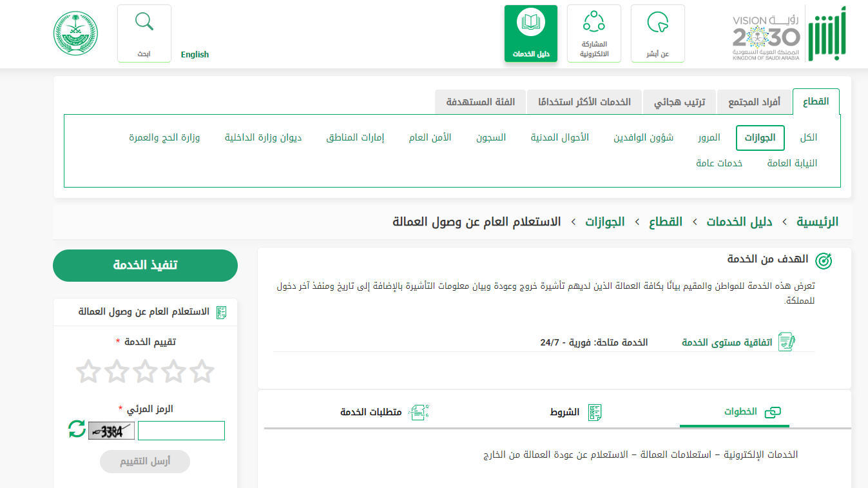Click the ابحث search icon button
Screen dimensions: 868x488
click(x=144, y=34)
